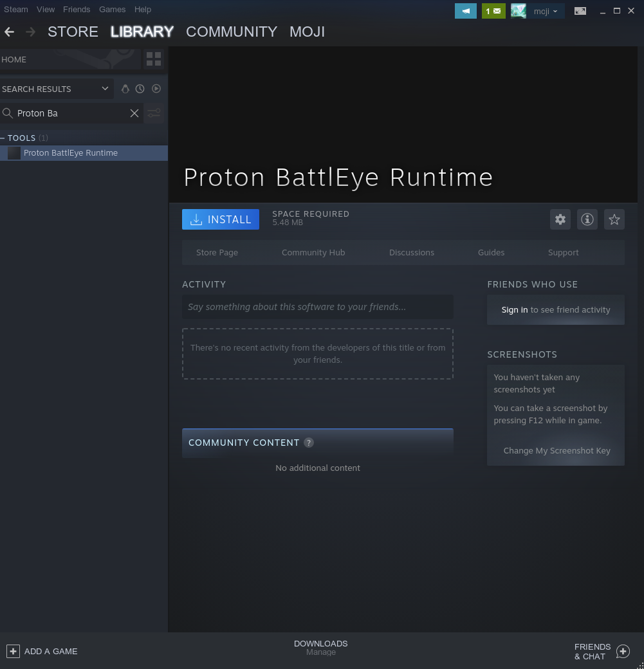Focus the library search field

tap(71, 113)
